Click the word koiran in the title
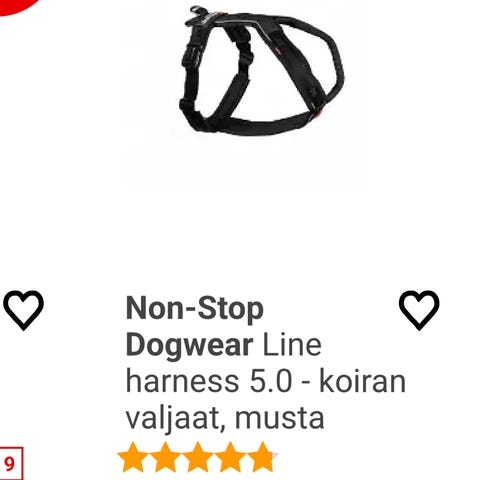 [x=362, y=381]
